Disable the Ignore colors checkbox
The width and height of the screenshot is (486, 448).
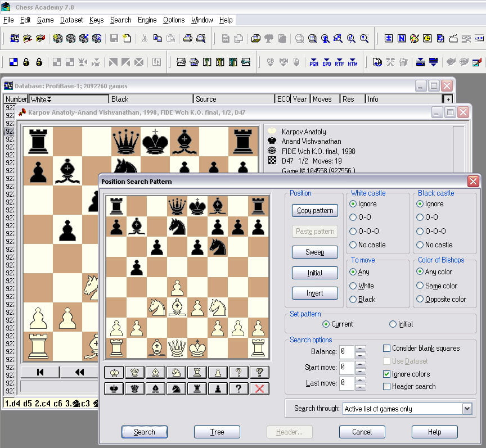click(387, 374)
